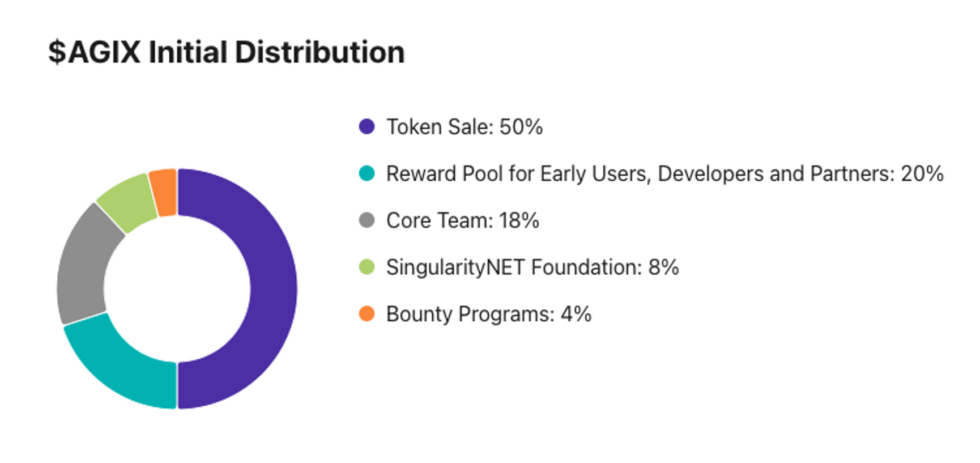Click the purple Token Sale legend dot

click(x=367, y=126)
